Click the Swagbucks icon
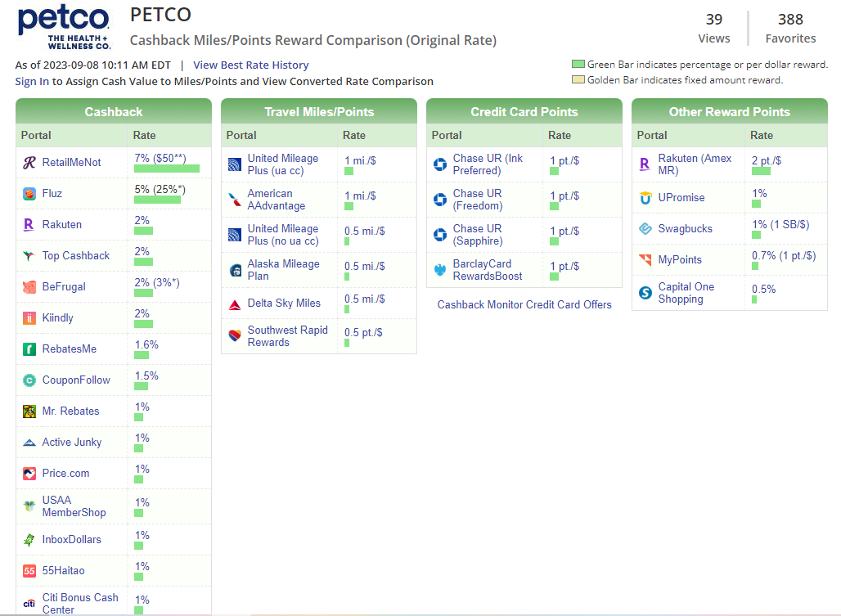841x616 pixels. (645, 229)
